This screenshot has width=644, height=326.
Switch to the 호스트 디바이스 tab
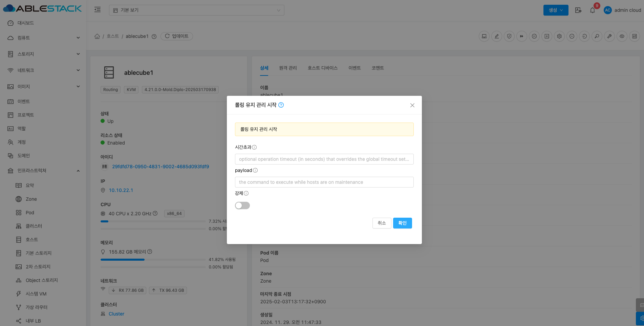(x=322, y=68)
